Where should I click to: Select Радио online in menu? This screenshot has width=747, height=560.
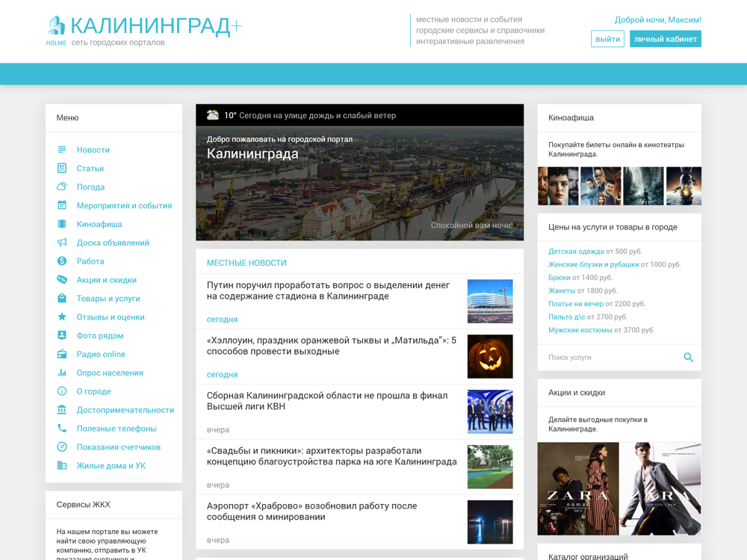pos(101,354)
